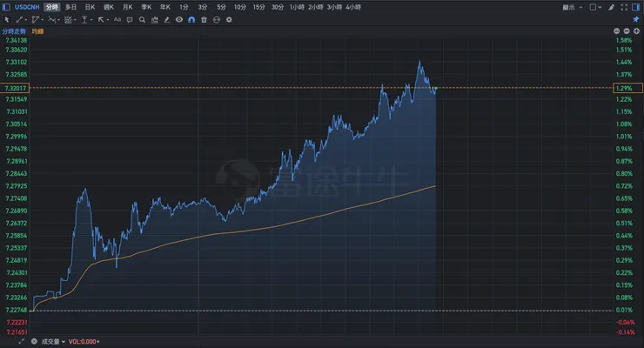Image resolution: width=644 pixels, height=348 pixels.
Task: Select the arrow annotation tool
Action: click(101, 20)
